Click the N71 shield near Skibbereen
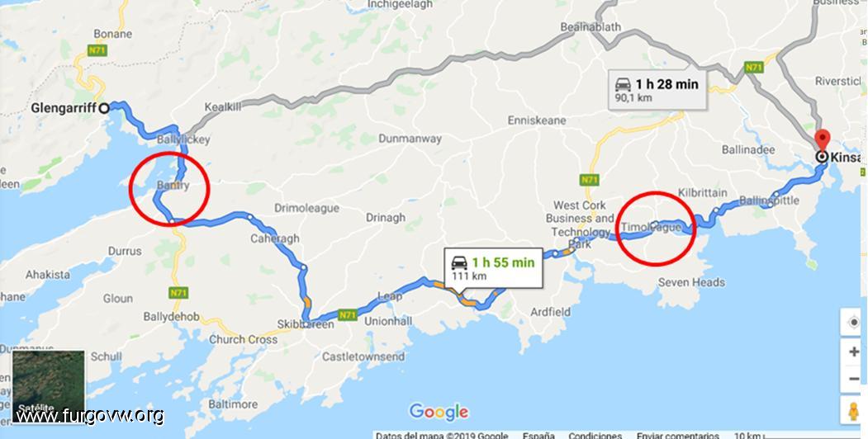The height and width of the screenshot is (439, 868). (347, 315)
